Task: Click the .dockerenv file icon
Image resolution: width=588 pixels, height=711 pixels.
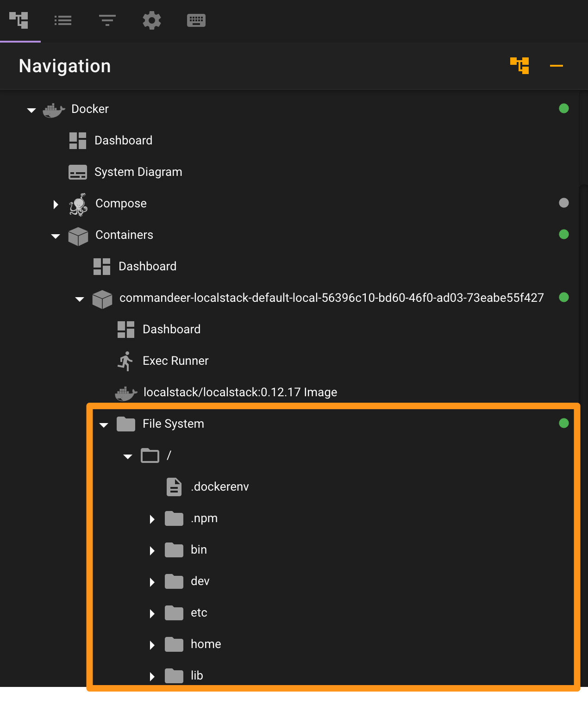Action: pos(174,487)
